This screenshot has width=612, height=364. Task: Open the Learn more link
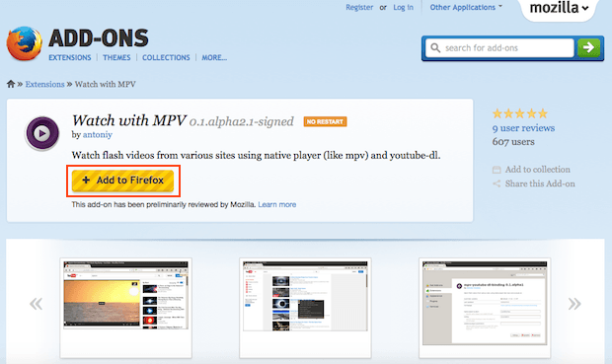pos(277,204)
